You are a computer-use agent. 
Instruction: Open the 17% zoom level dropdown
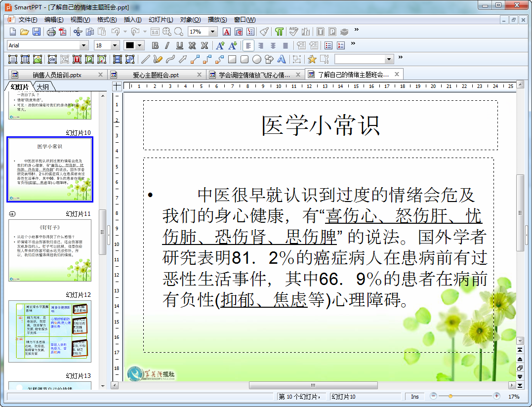click(x=213, y=32)
